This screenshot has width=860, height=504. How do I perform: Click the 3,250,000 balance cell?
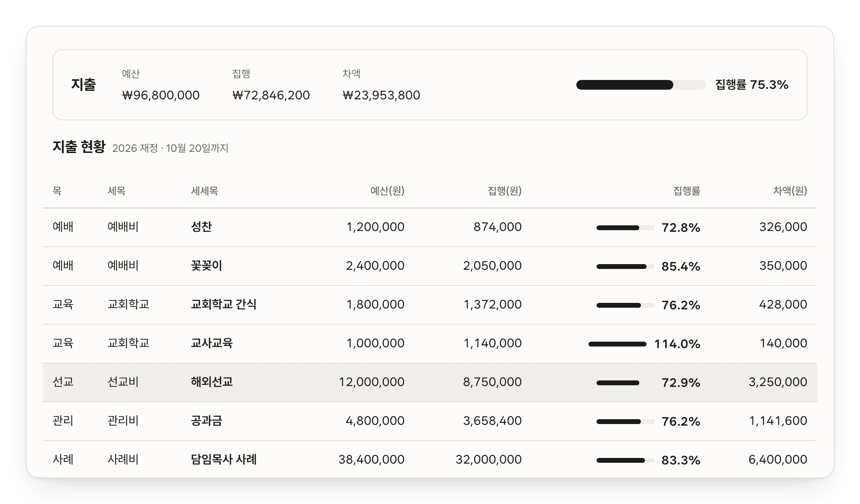pos(778,382)
